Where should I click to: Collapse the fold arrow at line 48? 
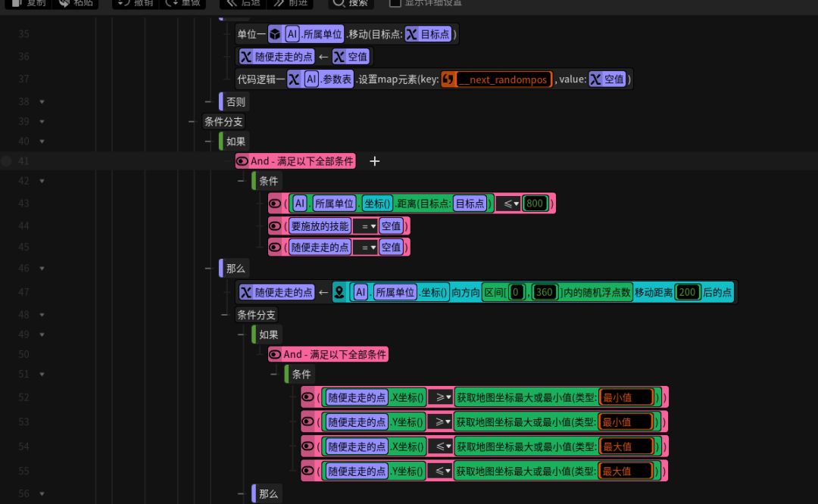42,315
